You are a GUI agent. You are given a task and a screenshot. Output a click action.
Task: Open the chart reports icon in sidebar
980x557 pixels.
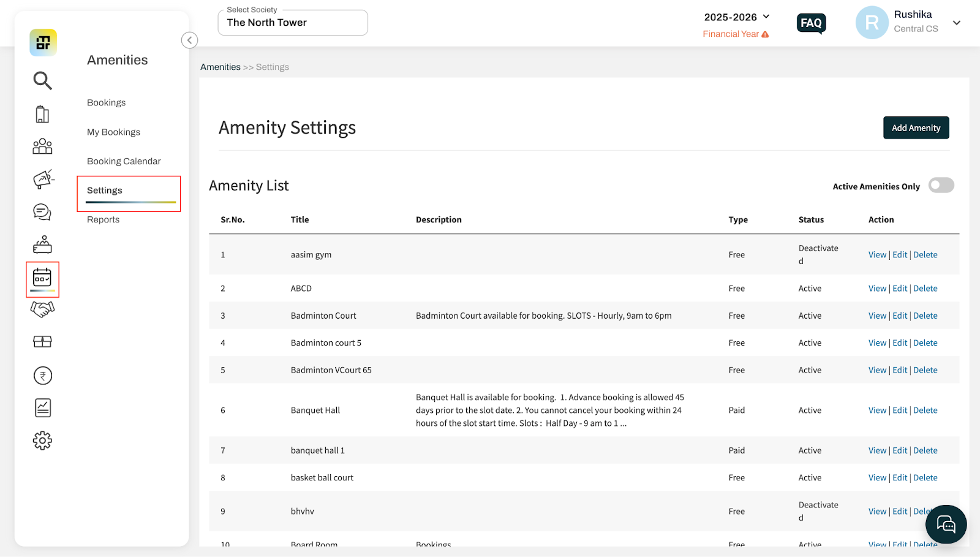coord(43,407)
